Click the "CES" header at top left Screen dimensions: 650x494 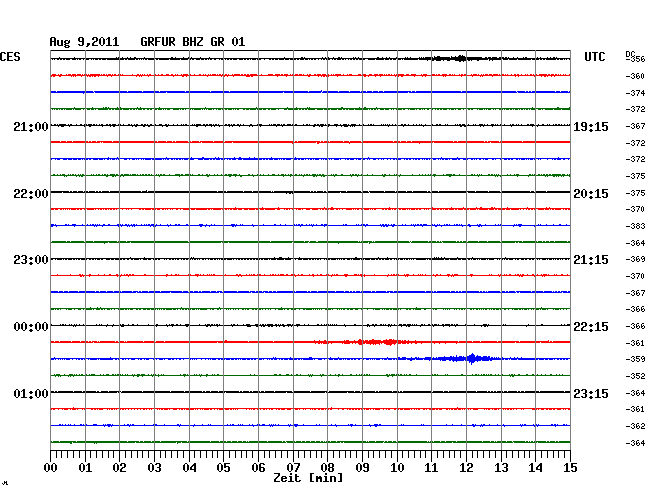[x=10, y=57]
